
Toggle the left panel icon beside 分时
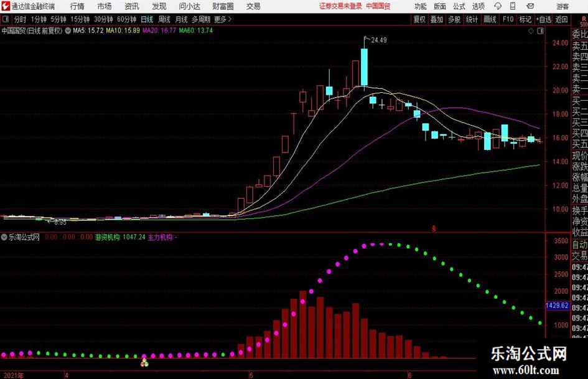(6, 19)
